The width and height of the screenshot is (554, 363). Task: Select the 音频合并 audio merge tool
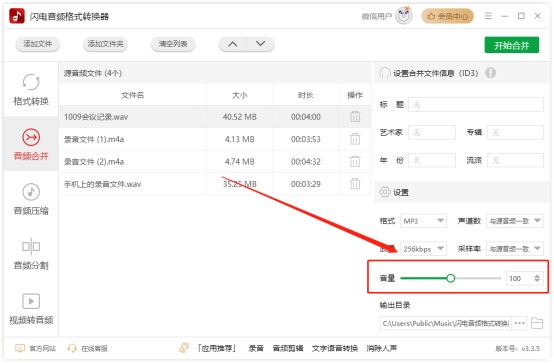(x=31, y=144)
